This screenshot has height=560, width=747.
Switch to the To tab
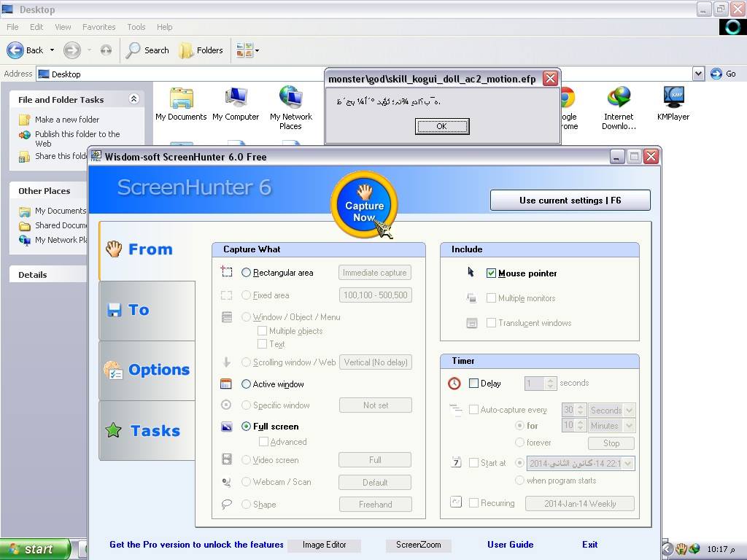[x=147, y=310]
